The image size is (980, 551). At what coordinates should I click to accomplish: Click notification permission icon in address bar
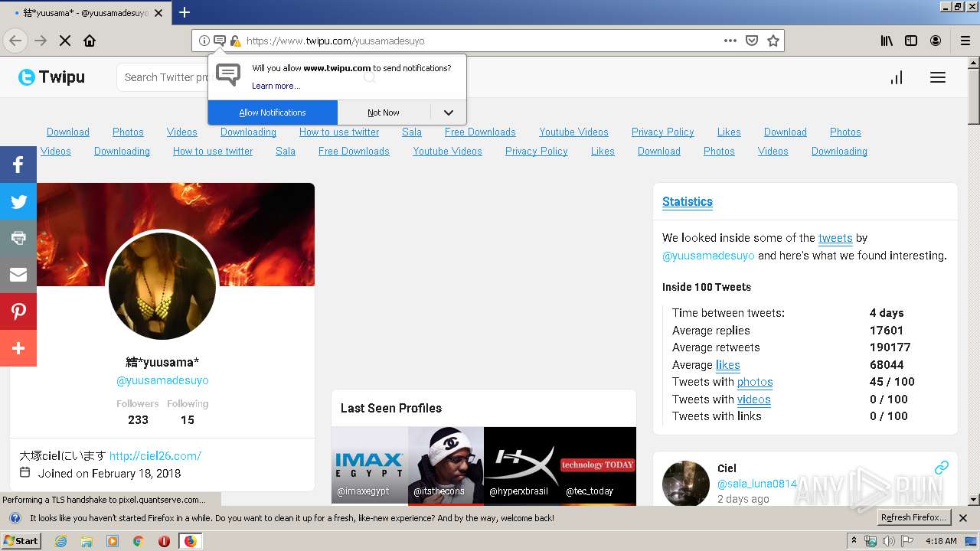point(220,41)
